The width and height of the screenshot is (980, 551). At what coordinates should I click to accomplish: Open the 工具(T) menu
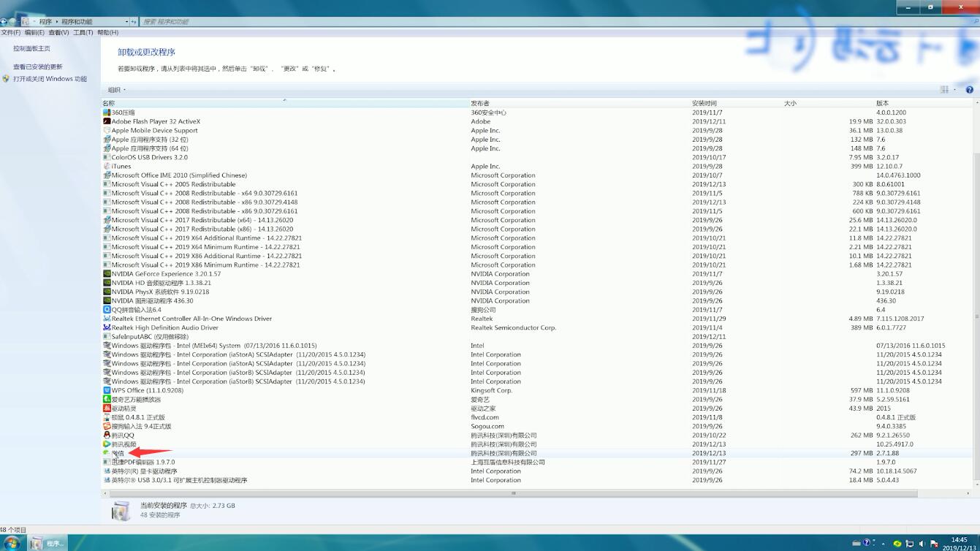coord(83,33)
